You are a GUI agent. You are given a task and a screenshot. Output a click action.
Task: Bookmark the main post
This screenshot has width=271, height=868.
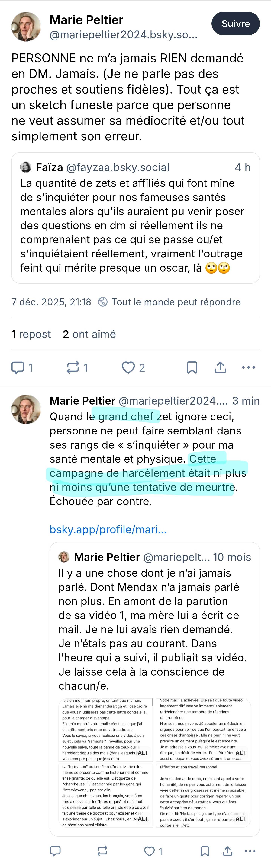coord(192,367)
